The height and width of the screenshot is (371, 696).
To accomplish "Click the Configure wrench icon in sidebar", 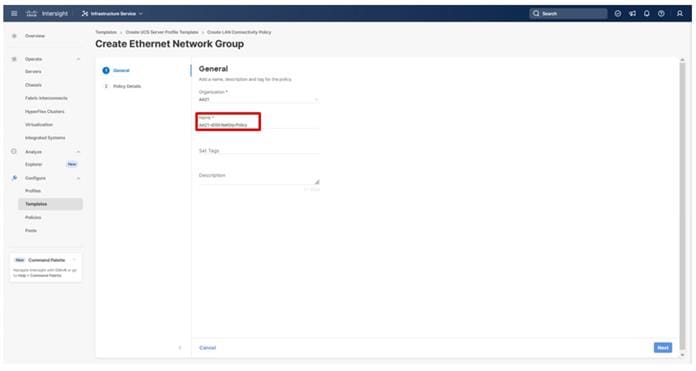I will [x=15, y=178].
